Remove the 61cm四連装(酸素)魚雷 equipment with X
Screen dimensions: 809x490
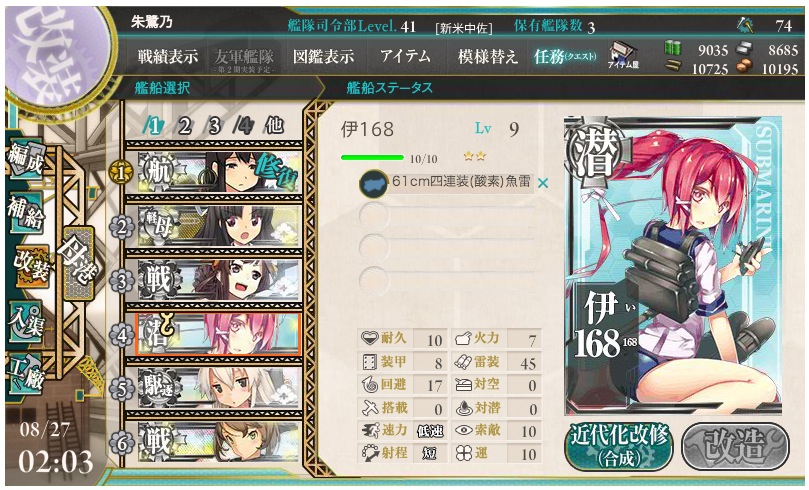click(x=543, y=183)
